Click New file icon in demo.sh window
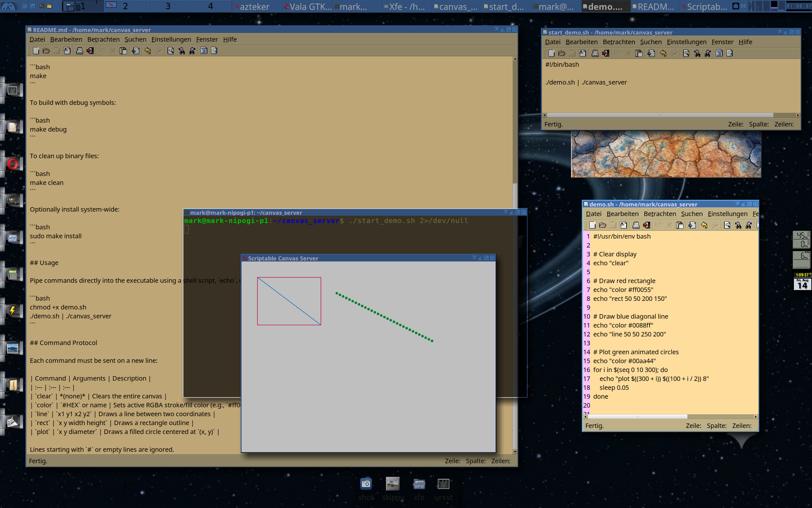Screen dimensions: 812x508 click(x=592, y=225)
